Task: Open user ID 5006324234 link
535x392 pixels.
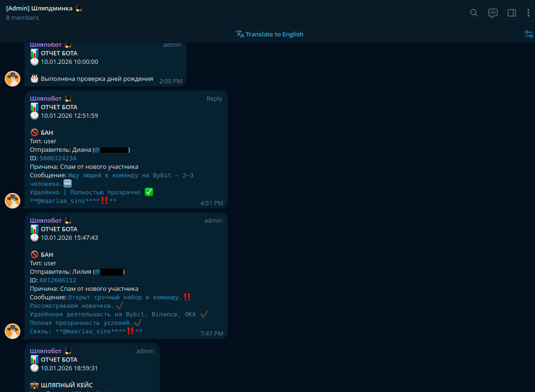Action: click(58, 158)
